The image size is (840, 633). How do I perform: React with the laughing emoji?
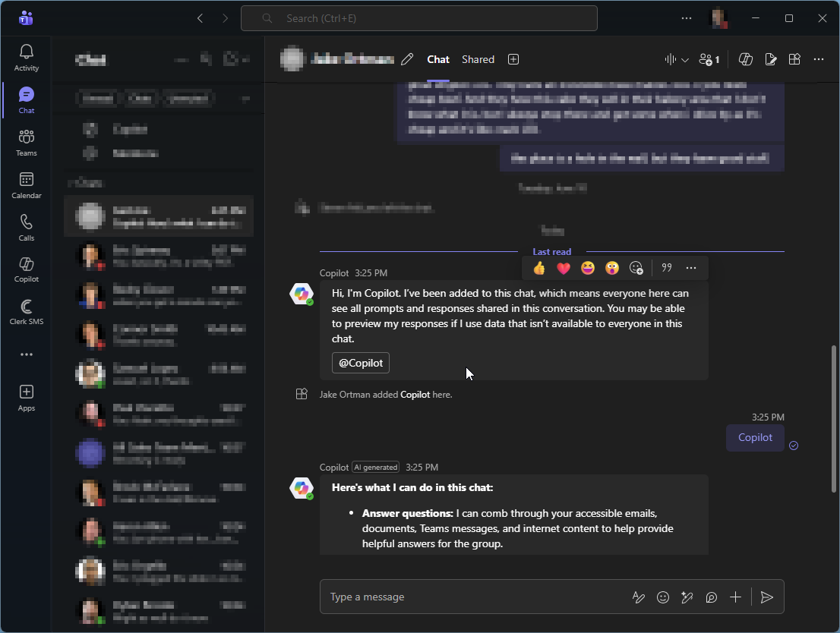coord(588,268)
